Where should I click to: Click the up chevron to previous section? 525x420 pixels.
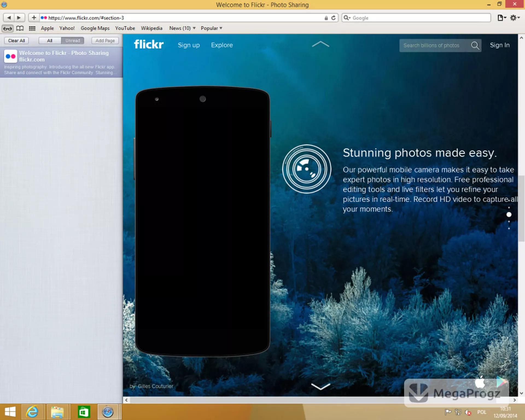point(320,44)
